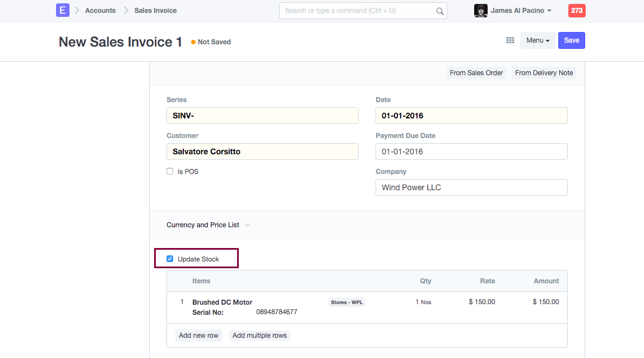The width and height of the screenshot is (644, 358).
Task: Click From Delivery Note button
Action: [x=544, y=73]
